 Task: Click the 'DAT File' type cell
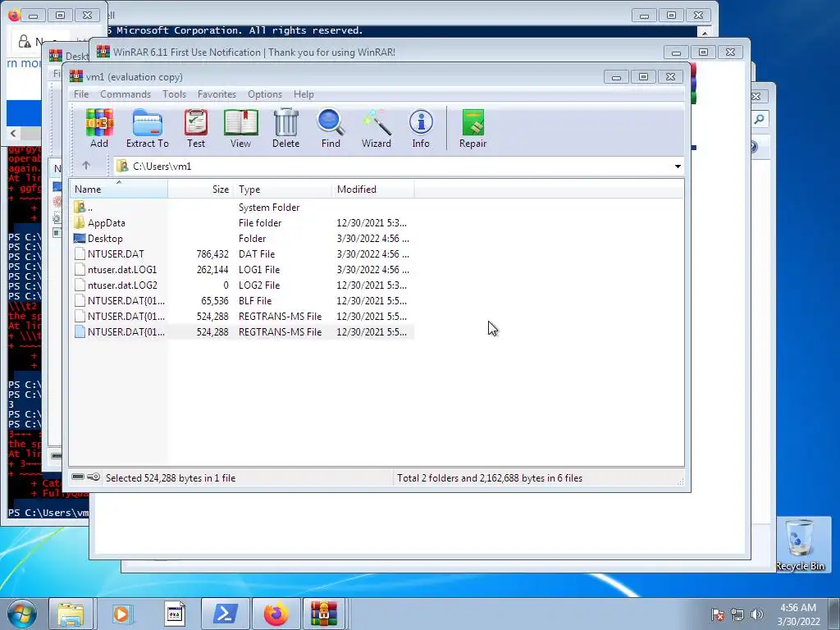[x=257, y=254]
